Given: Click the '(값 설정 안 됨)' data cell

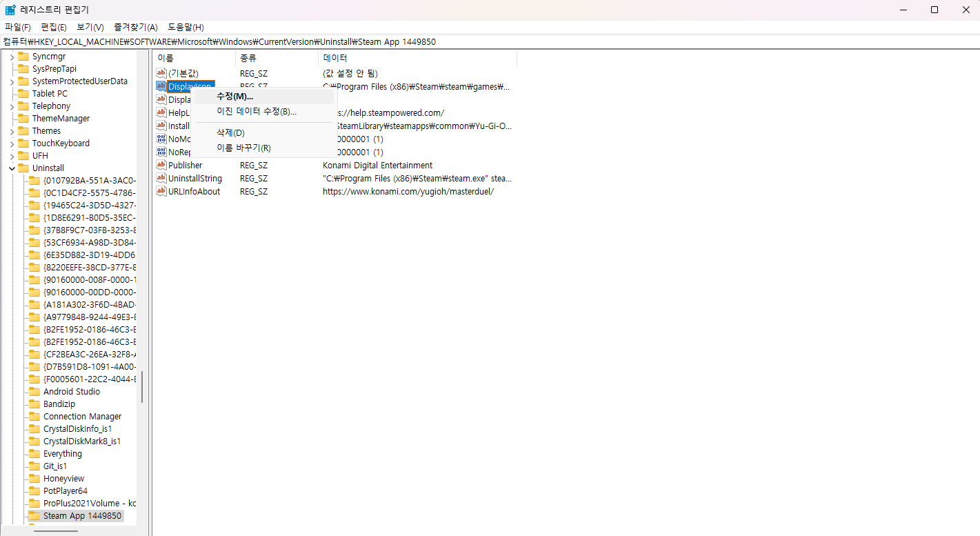Looking at the screenshot, I should [x=350, y=73].
